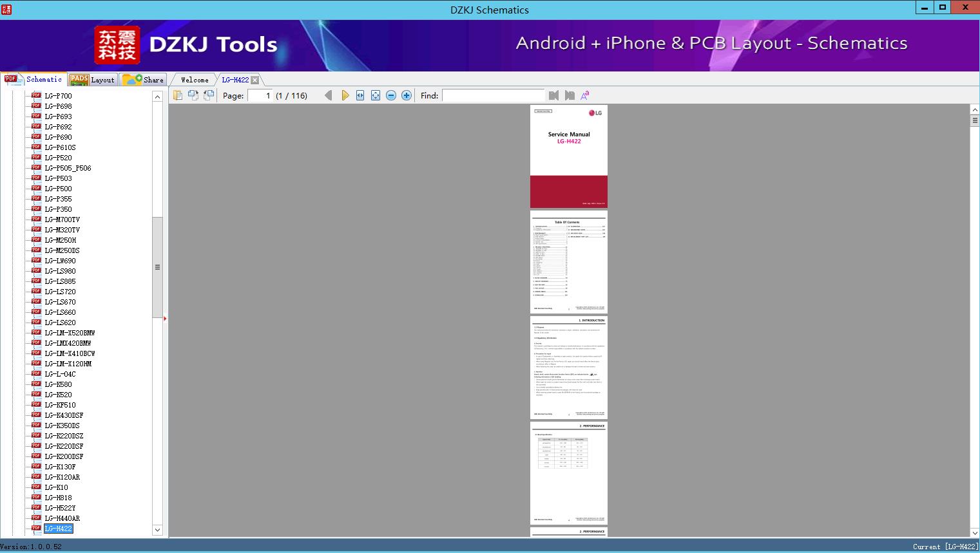This screenshot has width=980, height=553.
Task: Click the app icon in the title bar
Action: [x=6, y=9]
